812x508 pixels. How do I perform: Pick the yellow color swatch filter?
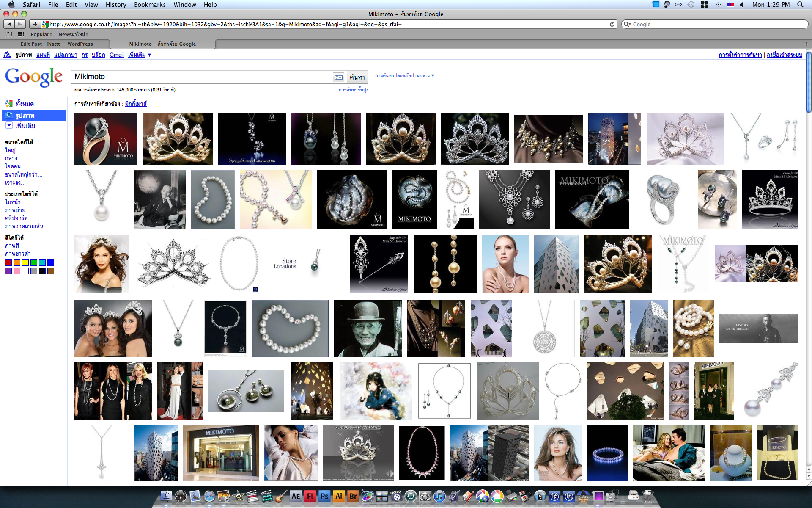click(x=25, y=262)
